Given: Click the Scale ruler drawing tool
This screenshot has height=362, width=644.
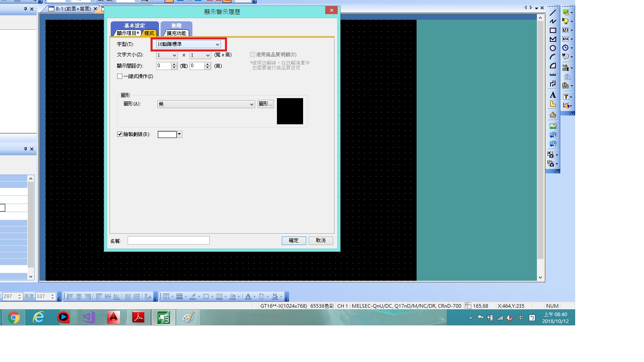Looking at the screenshot, I should [553, 74].
